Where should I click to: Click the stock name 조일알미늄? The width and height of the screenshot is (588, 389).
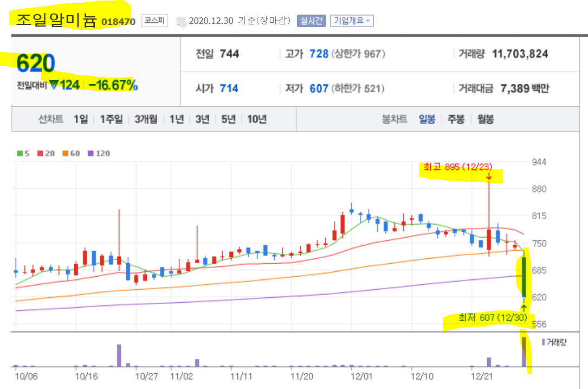56,20
